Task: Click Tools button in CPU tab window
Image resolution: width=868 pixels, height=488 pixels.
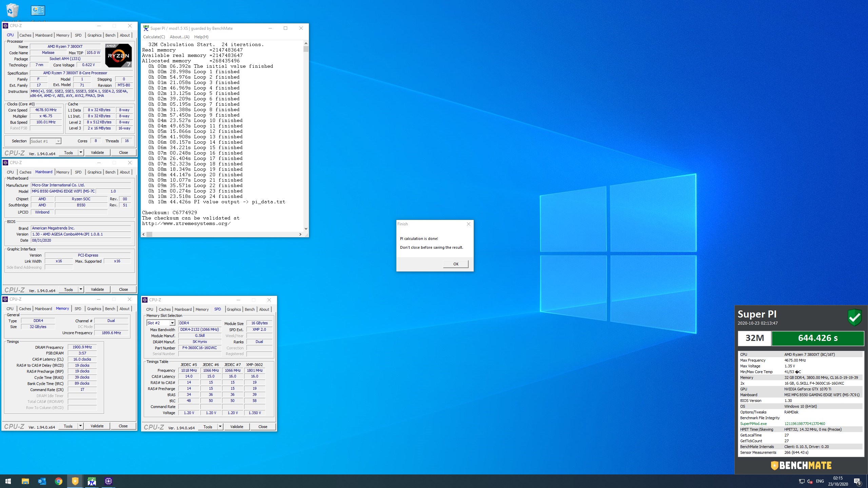Action: 68,152
